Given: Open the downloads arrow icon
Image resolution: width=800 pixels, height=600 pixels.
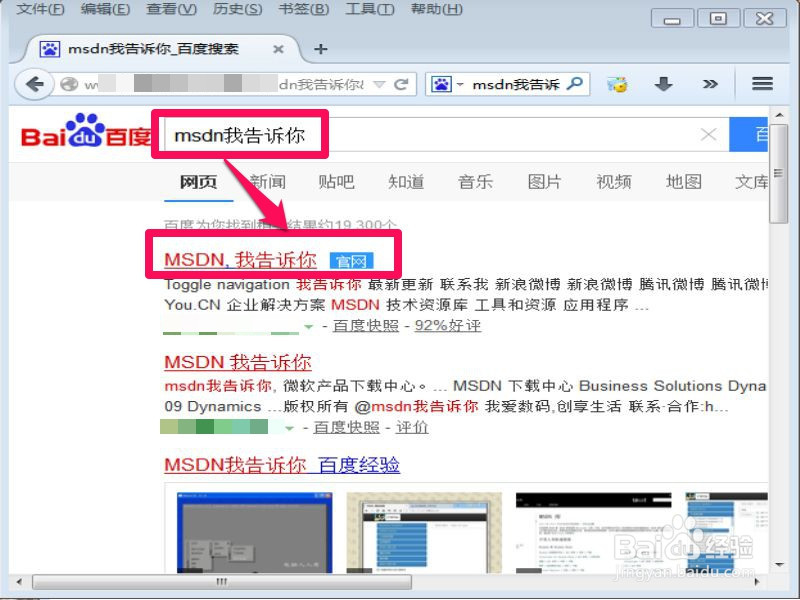Looking at the screenshot, I should coord(663,84).
